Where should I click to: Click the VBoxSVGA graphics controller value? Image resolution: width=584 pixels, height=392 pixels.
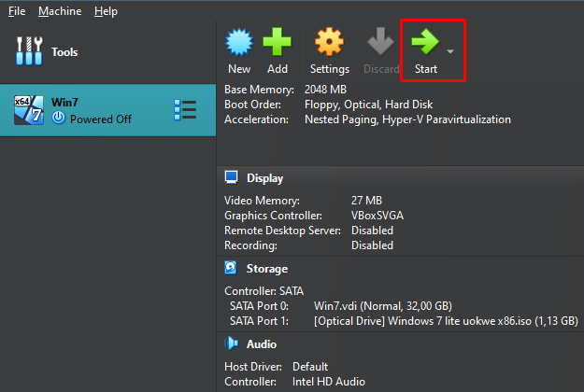(x=377, y=216)
